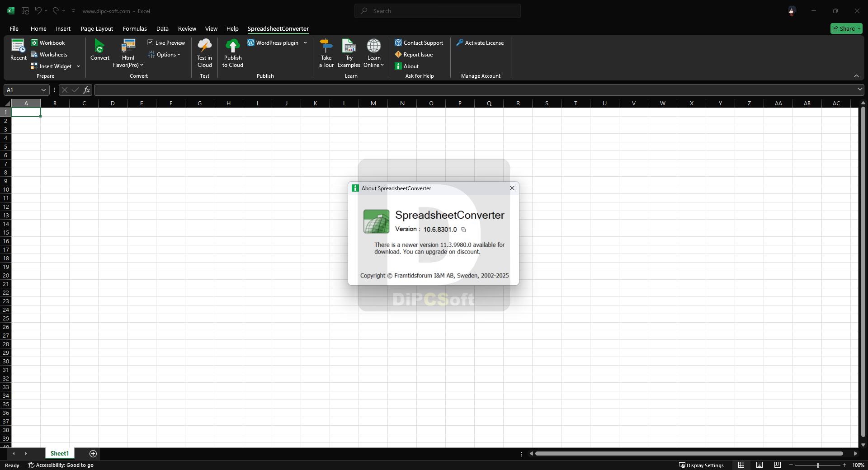Switch to the Page Layout tab
This screenshot has width=868, height=470.
(x=97, y=28)
